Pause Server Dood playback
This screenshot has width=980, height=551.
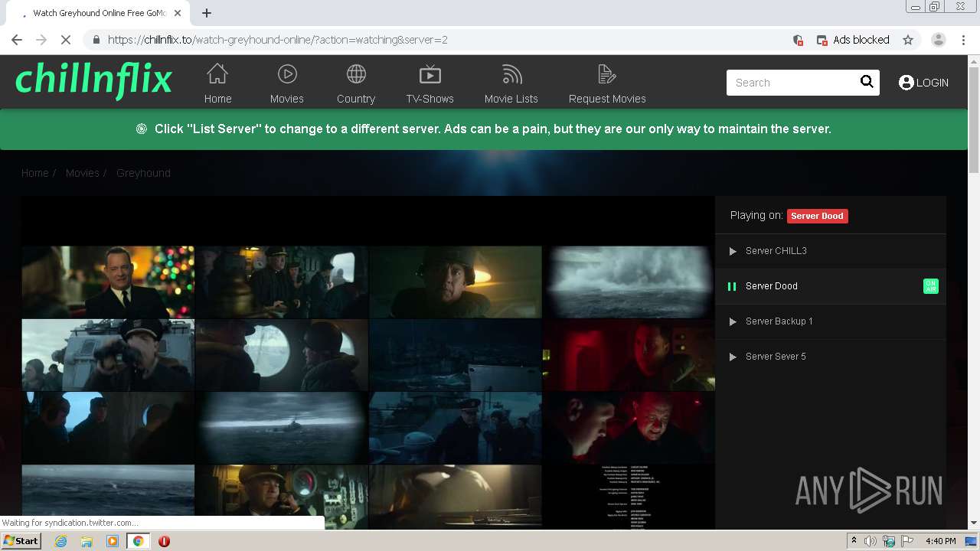[x=831, y=286]
